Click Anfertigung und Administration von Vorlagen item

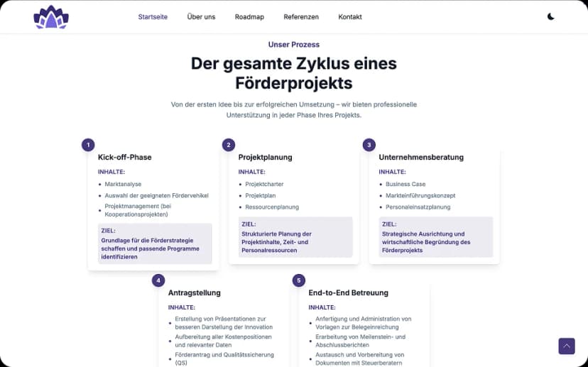[x=364, y=323]
